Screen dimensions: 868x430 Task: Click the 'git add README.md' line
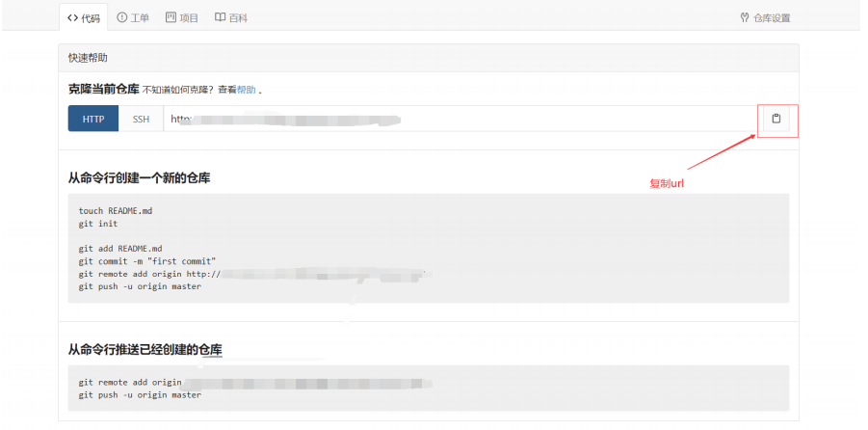pos(120,249)
